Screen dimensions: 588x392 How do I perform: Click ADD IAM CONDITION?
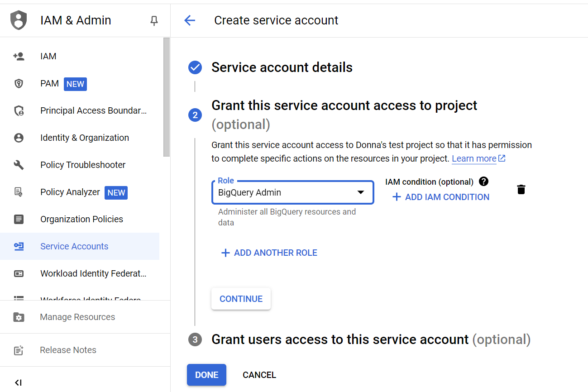[x=441, y=197]
